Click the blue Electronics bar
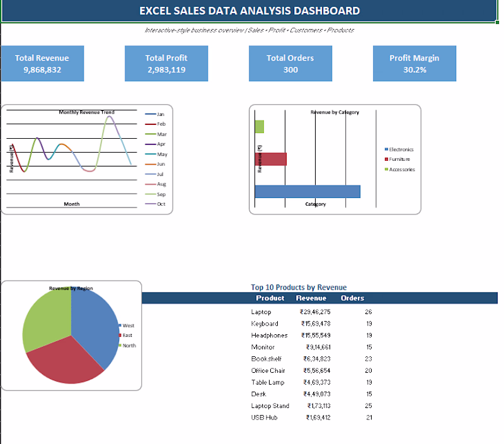The image size is (504, 444). (x=307, y=192)
